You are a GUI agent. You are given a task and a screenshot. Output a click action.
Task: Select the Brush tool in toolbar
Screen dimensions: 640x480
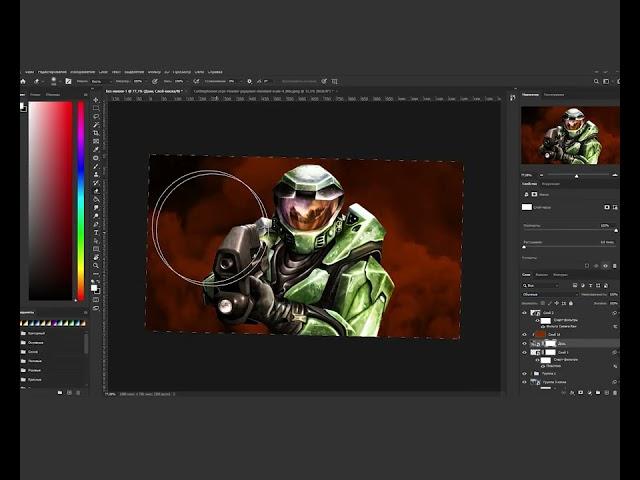click(96, 166)
